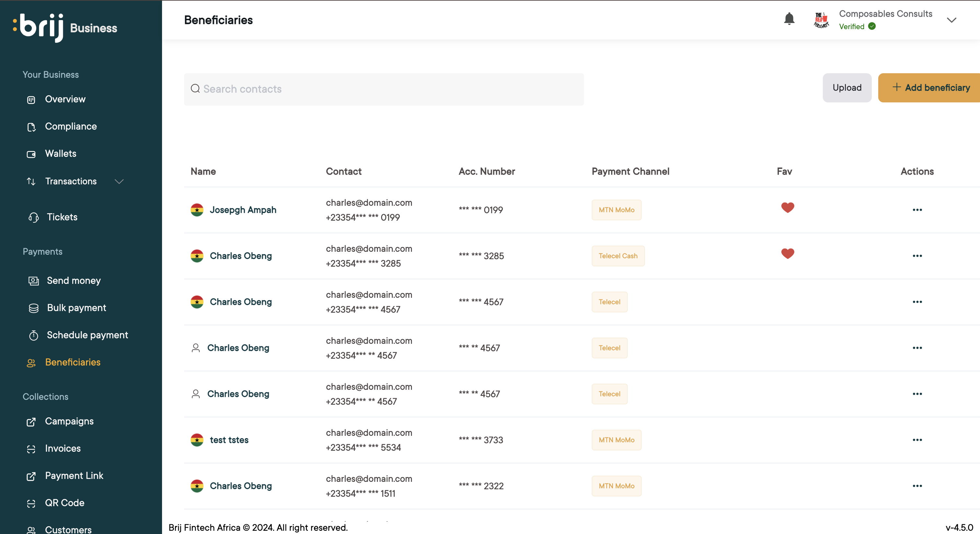
Task: Click the Tickets headset icon
Action: (x=33, y=217)
